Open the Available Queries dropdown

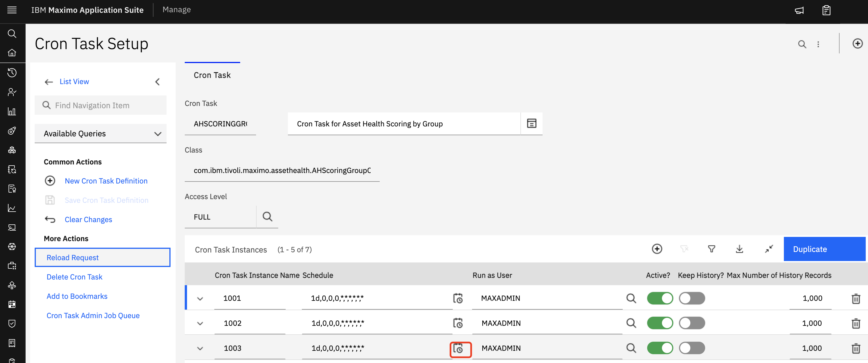(100, 134)
